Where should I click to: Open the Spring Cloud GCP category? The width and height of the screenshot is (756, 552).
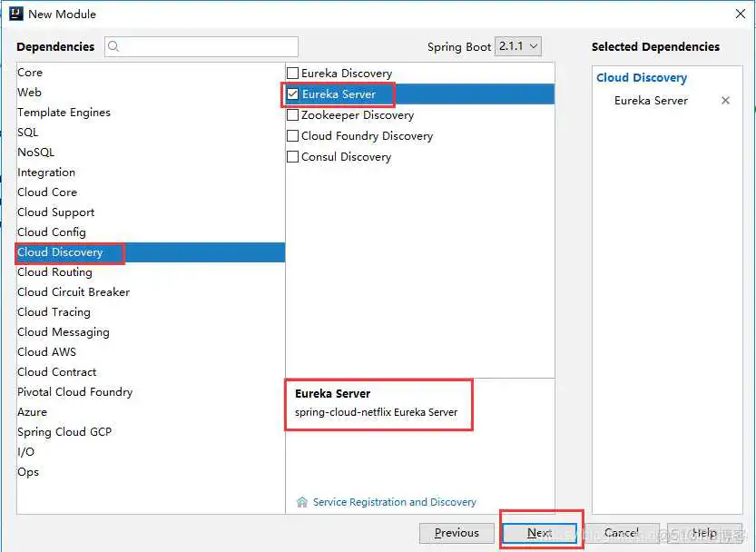pos(64,432)
